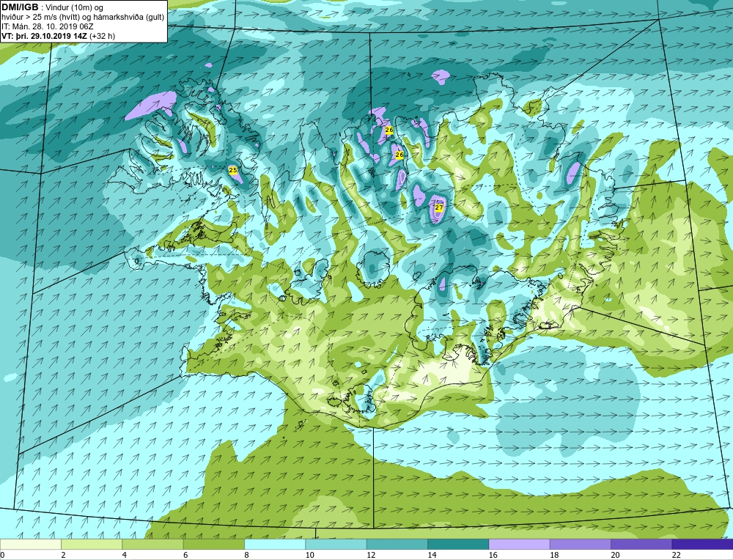The width and height of the screenshot is (733, 560).
Task: Select the 2–4 m/s light green legend swatch
Action: click(x=92, y=544)
